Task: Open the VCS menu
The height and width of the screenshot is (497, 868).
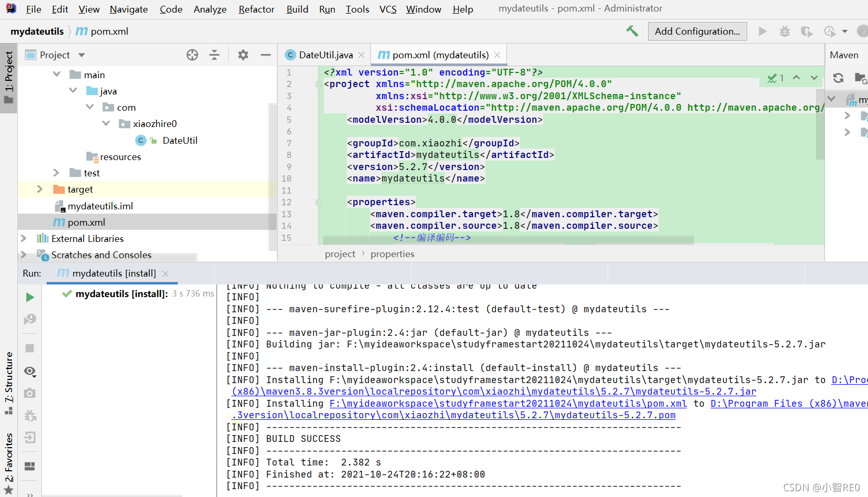Action: [388, 9]
